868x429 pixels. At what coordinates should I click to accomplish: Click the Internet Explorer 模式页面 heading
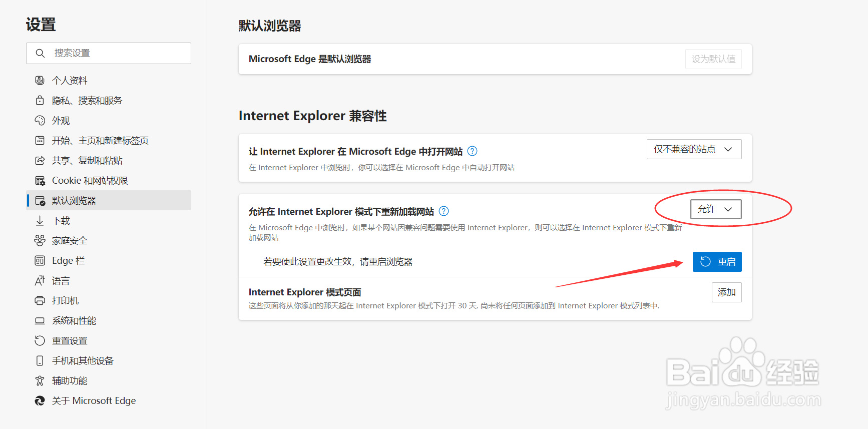[305, 292]
